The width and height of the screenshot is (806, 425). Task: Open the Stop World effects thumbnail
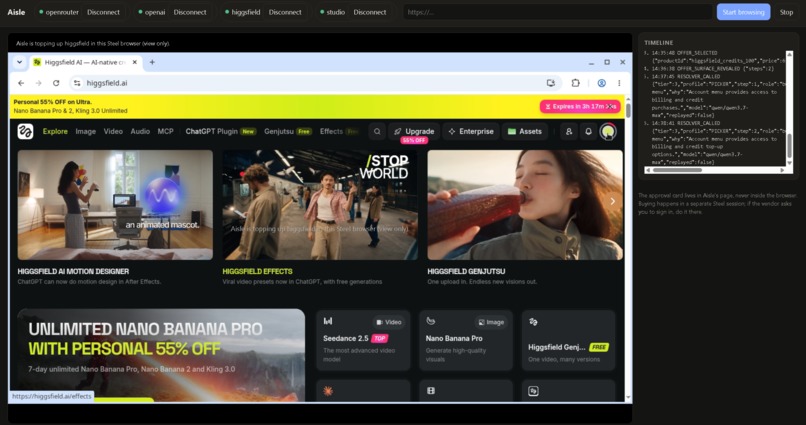pyautogui.click(x=320, y=205)
